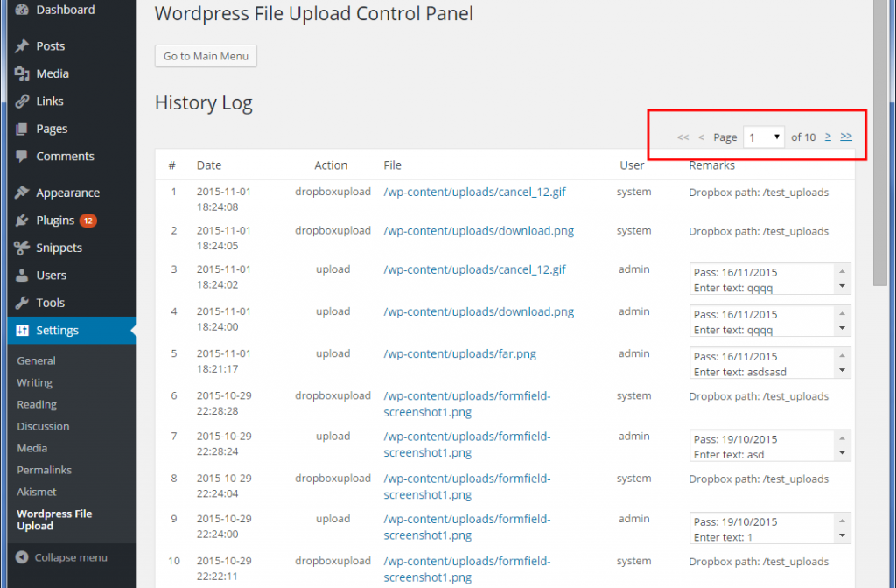Open the Settings menu
This screenshot has width=896, height=588.
(x=72, y=330)
